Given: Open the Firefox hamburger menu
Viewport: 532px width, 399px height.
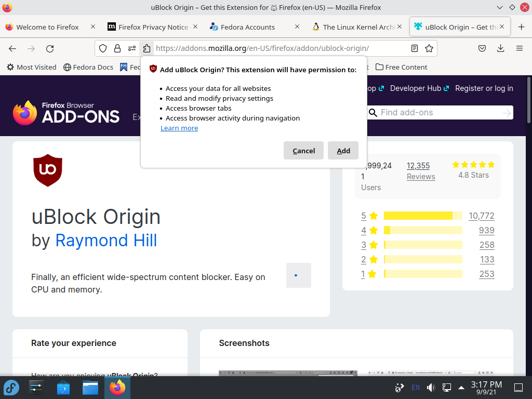Looking at the screenshot, I should [x=519, y=48].
